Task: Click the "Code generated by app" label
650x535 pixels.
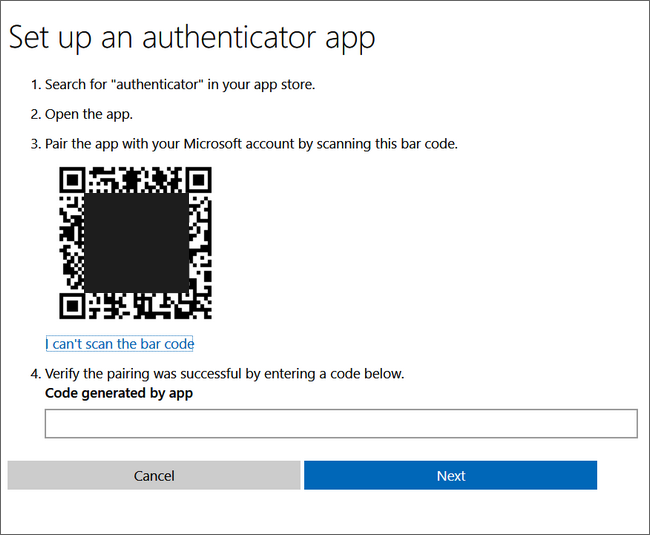Action: (x=119, y=393)
